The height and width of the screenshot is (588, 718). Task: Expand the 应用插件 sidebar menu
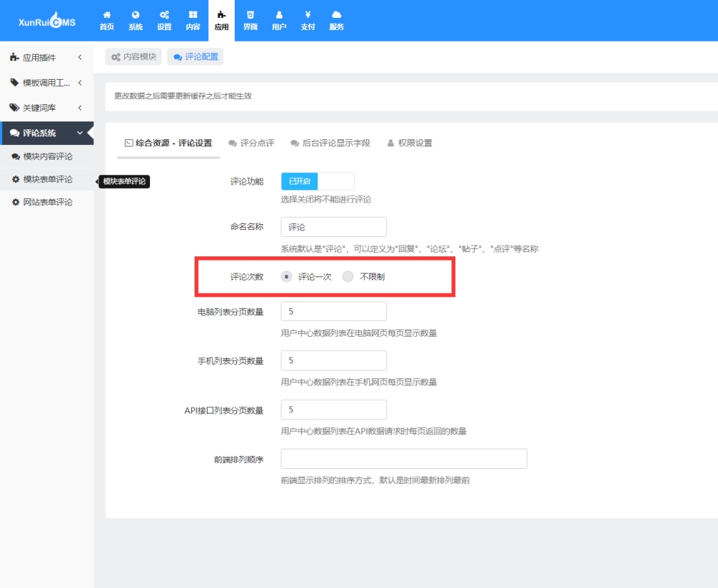47,57
